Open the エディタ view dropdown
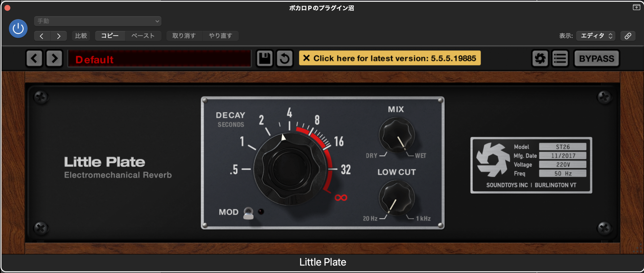This screenshot has height=273, width=644. pyautogui.click(x=596, y=36)
